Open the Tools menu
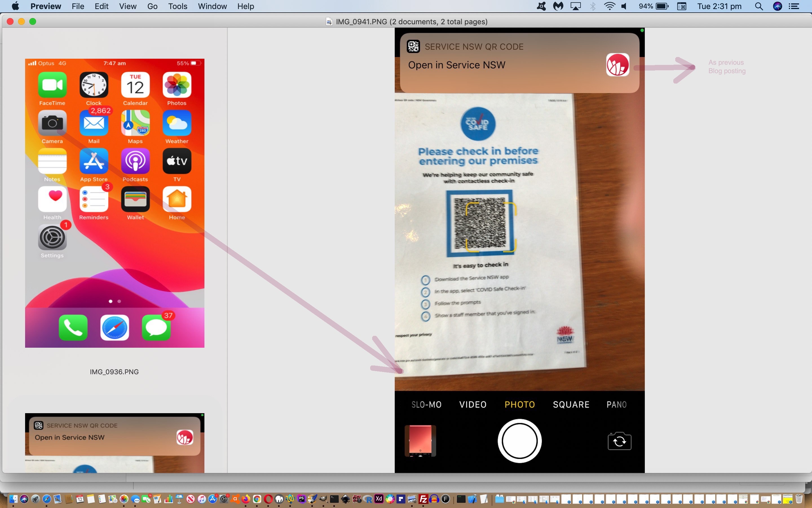This screenshot has width=812, height=508. pyautogui.click(x=178, y=6)
